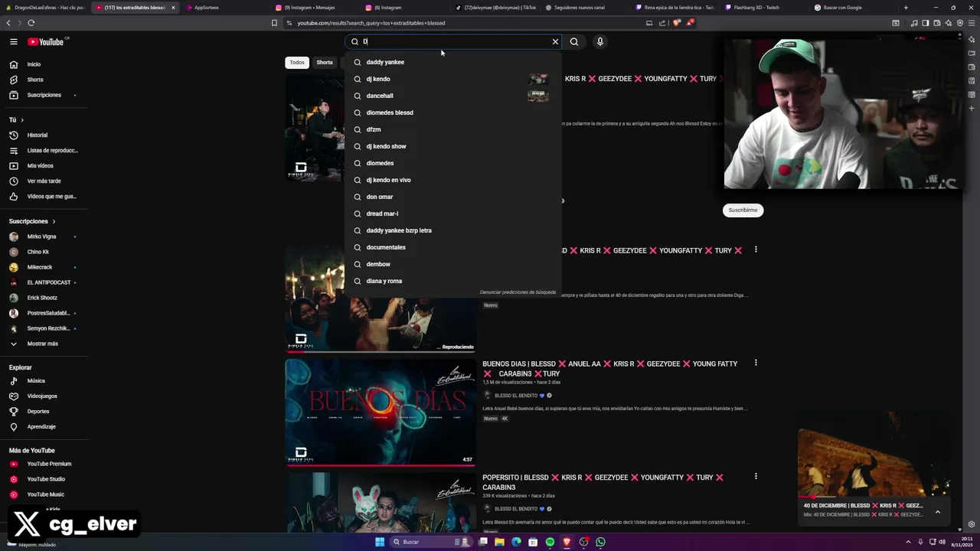
Task: Select the 'dj kendo show' suggestion
Action: [x=452, y=146]
